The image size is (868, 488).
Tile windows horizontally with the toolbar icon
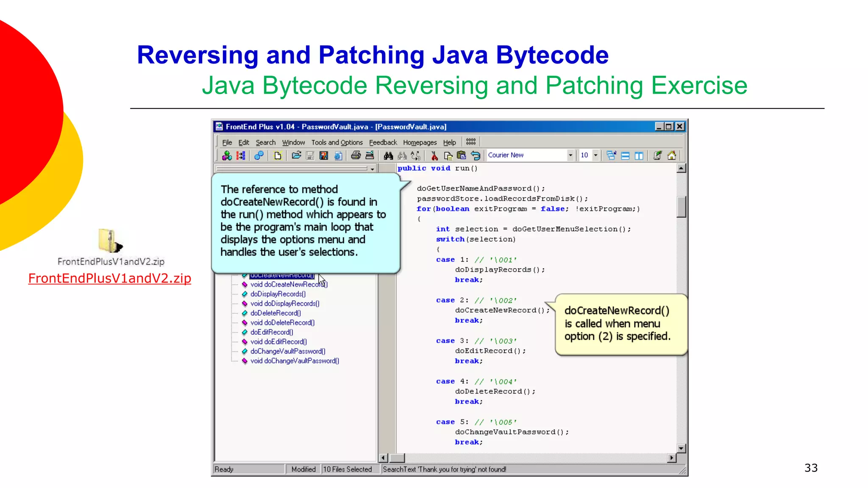tap(625, 155)
